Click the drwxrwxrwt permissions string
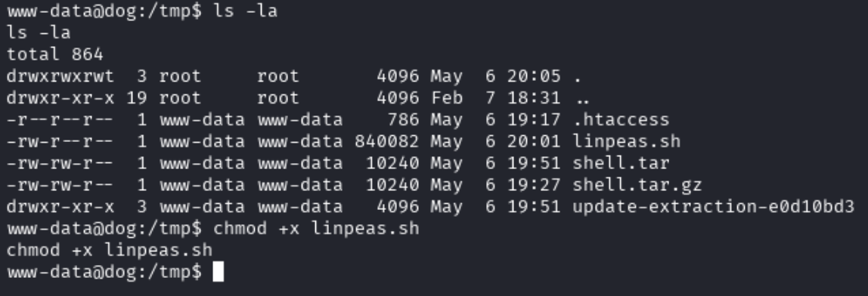This screenshot has height=296, width=868. point(60,76)
